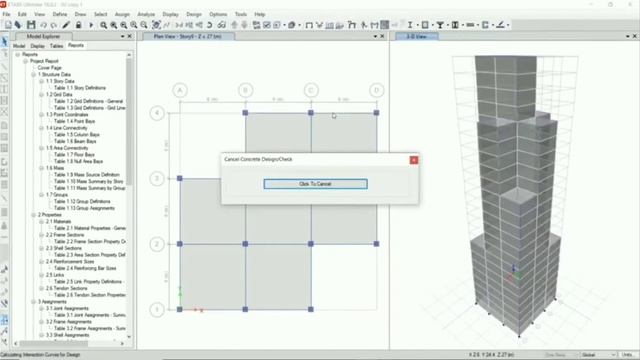Click grid bubble A in plan view
Viewport: 640px width, 360px height.
pyautogui.click(x=180, y=91)
